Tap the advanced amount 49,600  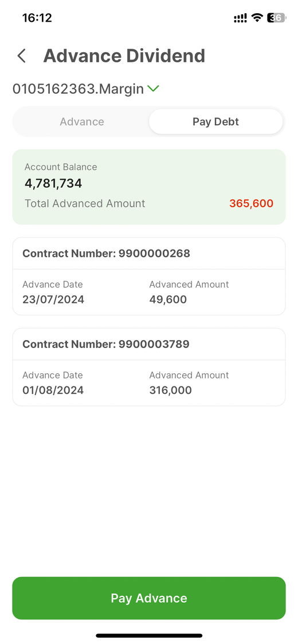click(x=168, y=299)
